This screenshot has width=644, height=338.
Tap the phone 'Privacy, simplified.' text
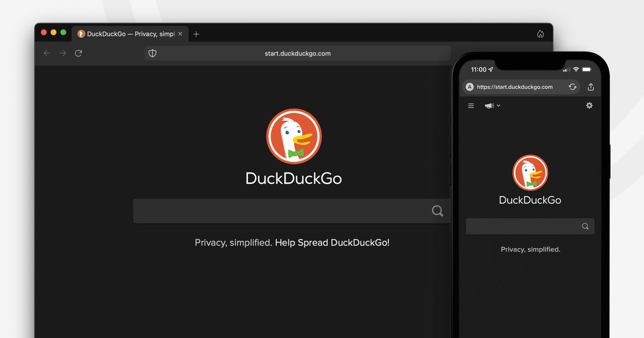530,249
